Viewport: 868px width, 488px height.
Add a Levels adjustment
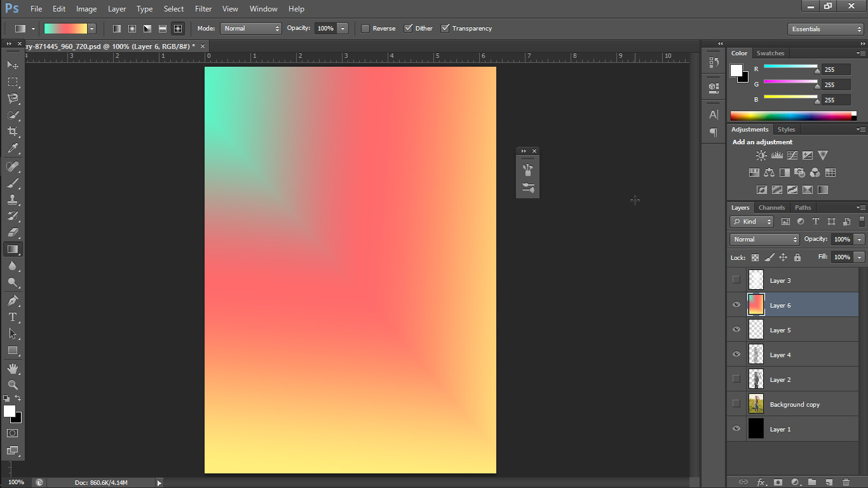coord(776,155)
